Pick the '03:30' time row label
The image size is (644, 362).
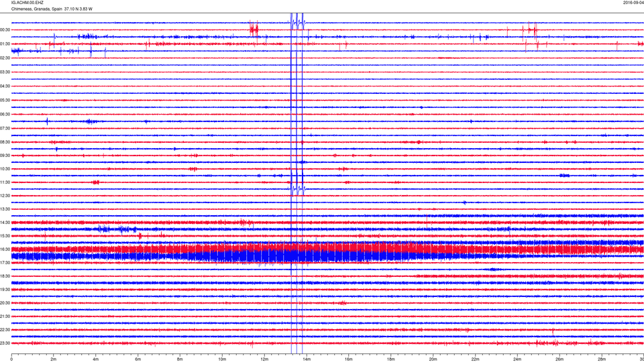[5, 72]
